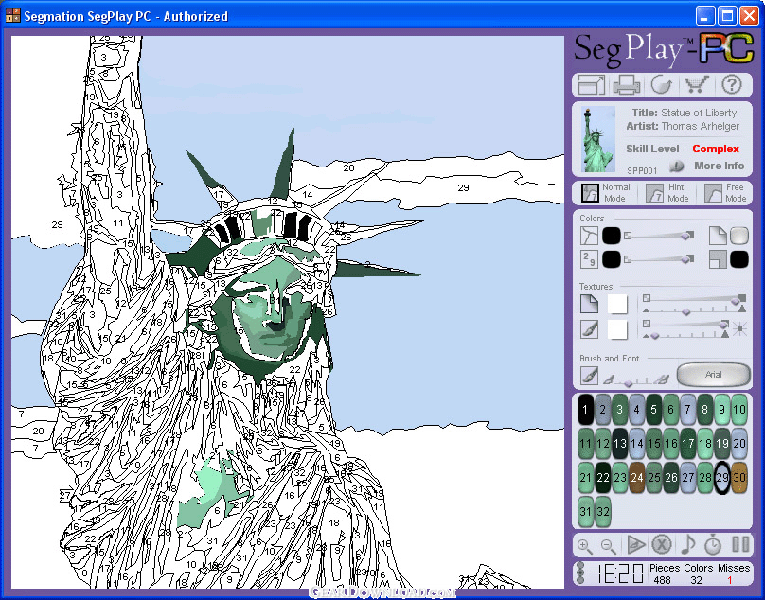Toggle the paper texture icon under Textures

[589, 304]
